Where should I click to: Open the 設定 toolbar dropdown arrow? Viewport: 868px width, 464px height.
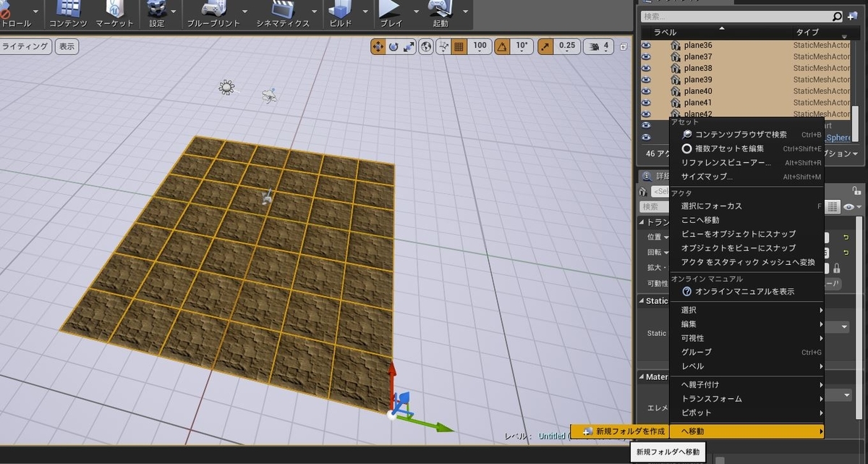pos(174,12)
